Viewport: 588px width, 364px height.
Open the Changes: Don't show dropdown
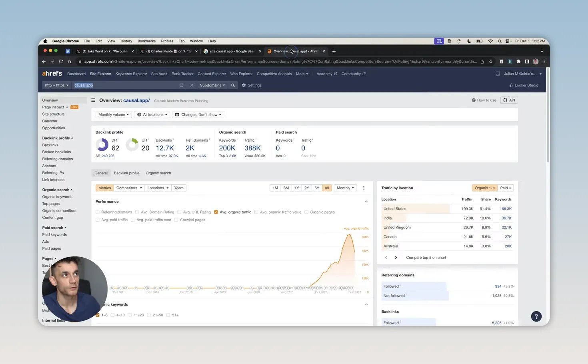click(x=198, y=115)
